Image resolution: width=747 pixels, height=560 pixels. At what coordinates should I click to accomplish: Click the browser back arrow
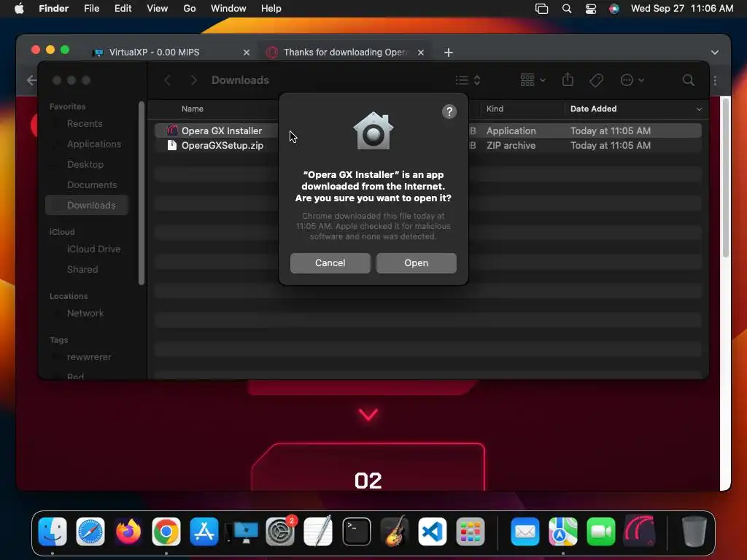31,80
